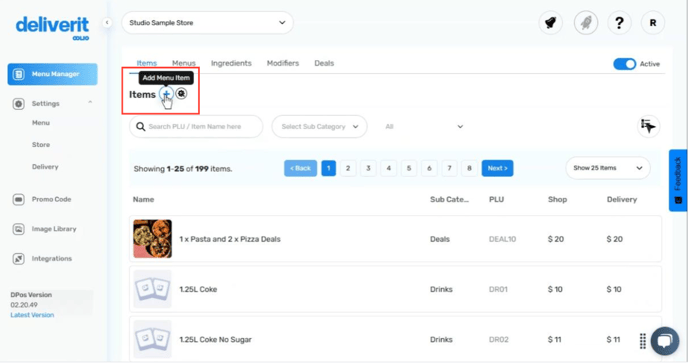The width and height of the screenshot is (688, 363).
Task: Click the Add Menu Item plus icon
Action: click(166, 93)
